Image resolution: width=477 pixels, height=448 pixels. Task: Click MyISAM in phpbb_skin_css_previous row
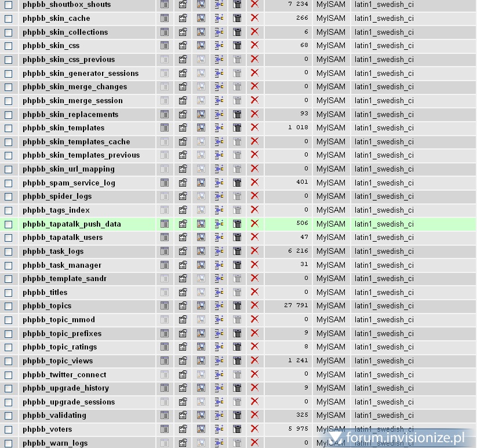331,59
